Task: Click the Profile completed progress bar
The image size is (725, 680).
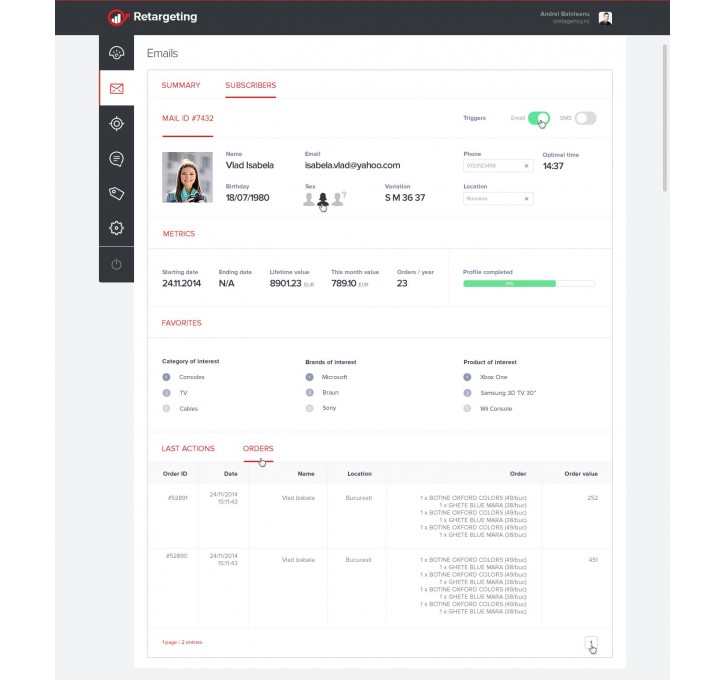Action: pyautogui.click(x=528, y=283)
